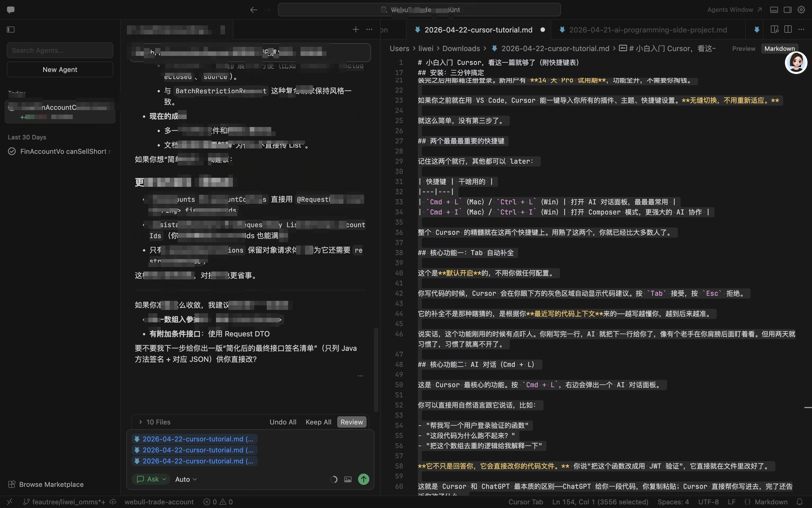
Task: Change encoding via UTF-8 status item
Action: (708, 502)
